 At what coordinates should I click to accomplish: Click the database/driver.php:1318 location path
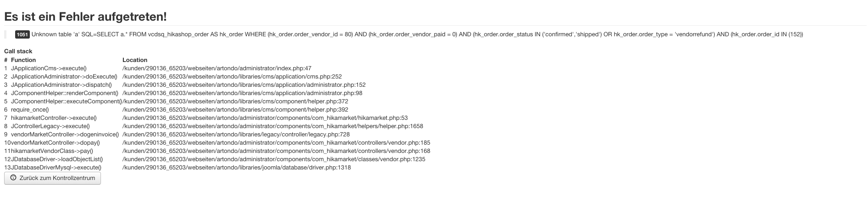pos(237,168)
